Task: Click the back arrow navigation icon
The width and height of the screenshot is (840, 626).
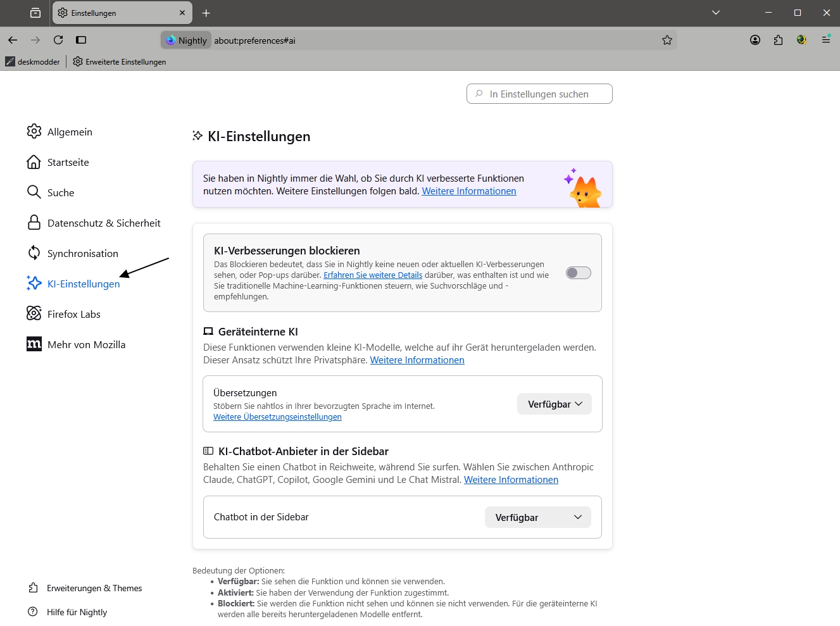Action: (x=13, y=40)
